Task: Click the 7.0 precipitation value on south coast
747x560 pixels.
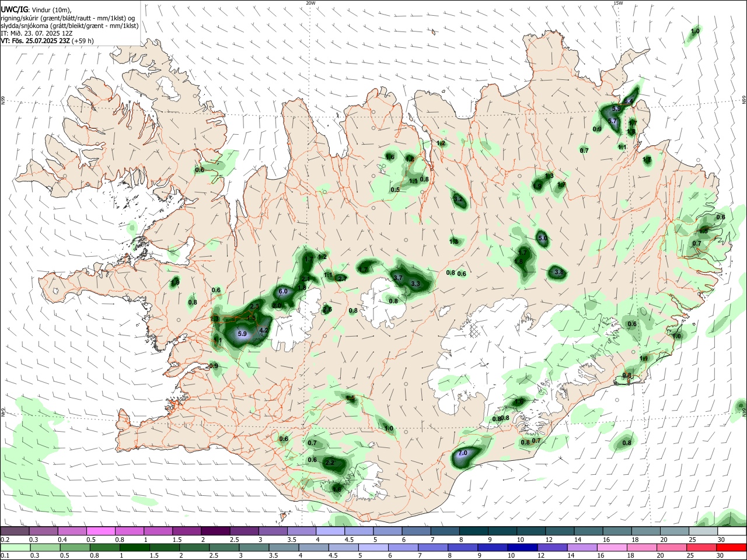Action: pos(463,453)
